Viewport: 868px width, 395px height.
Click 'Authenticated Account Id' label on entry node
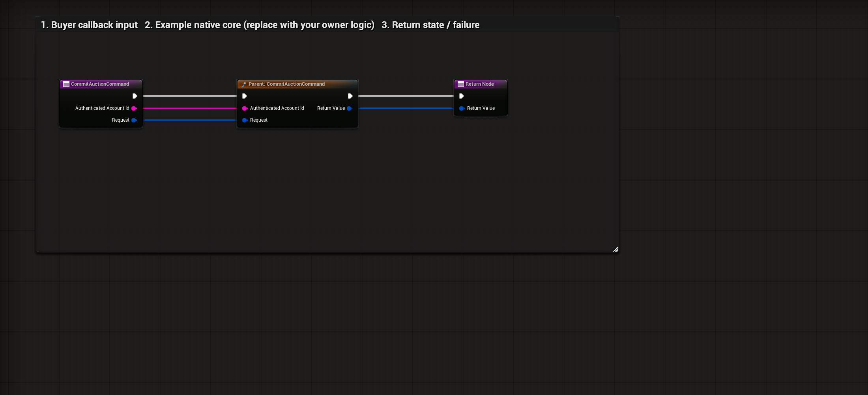tap(102, 108)
